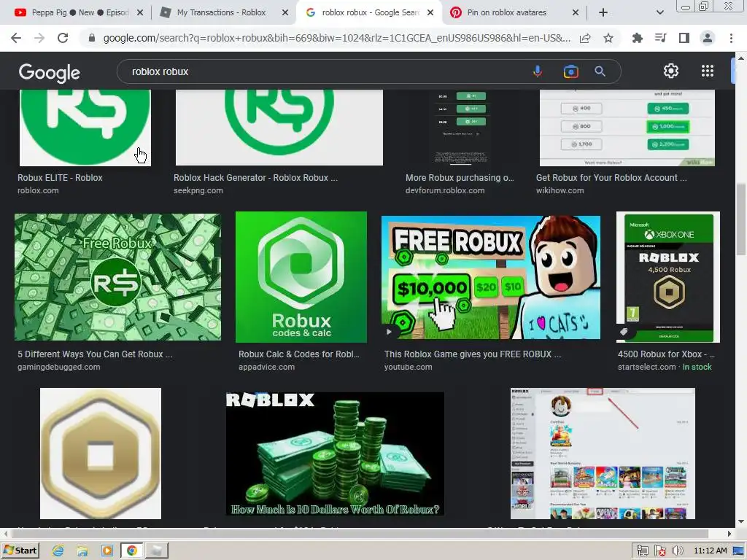Close the My Transactions - Roblox tab

coord(285,12)
